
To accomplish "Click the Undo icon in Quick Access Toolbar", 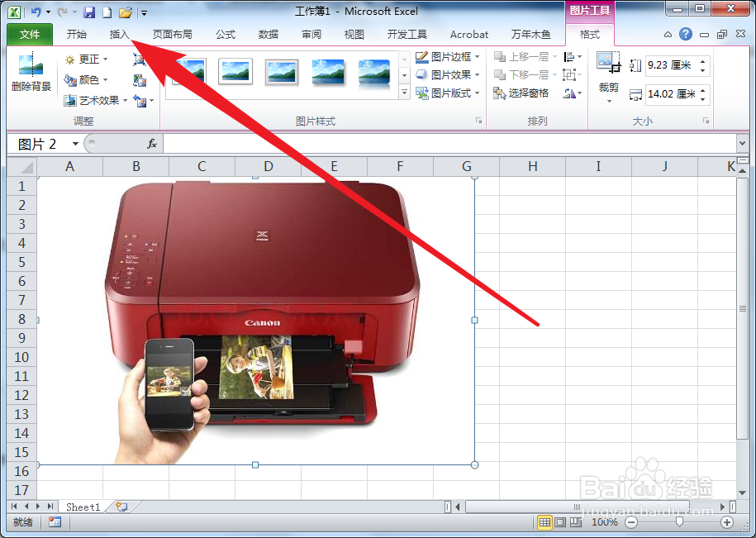I will (36, 12).
